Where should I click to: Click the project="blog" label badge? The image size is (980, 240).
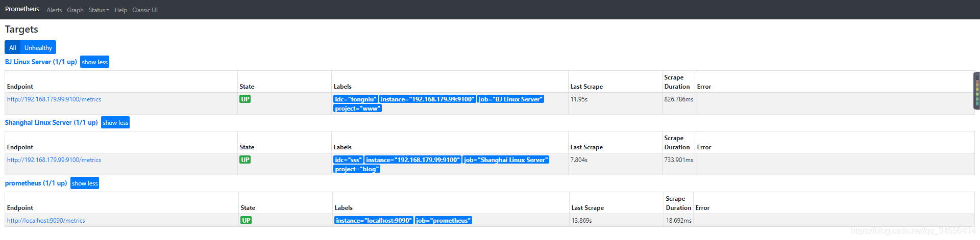[357, 169]
